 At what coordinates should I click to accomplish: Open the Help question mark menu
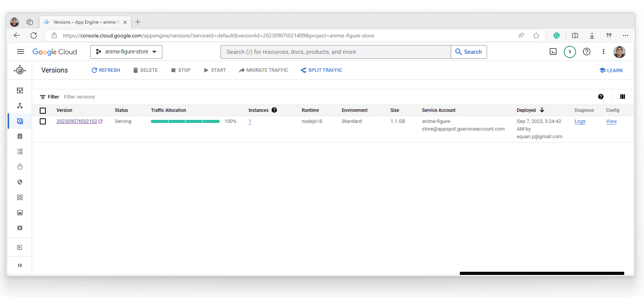click(587, 52)
